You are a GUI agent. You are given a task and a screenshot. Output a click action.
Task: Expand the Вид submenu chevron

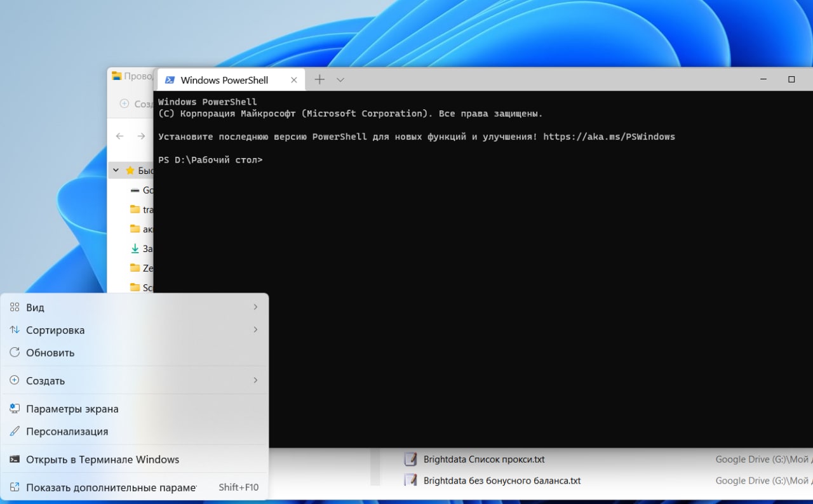click(x=255, y=307)
